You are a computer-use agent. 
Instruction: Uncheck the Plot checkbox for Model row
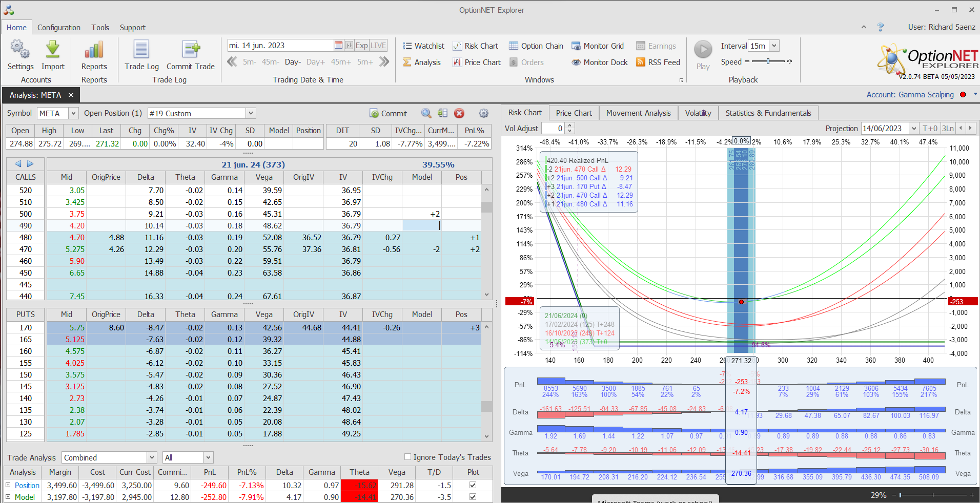(473, 497)
